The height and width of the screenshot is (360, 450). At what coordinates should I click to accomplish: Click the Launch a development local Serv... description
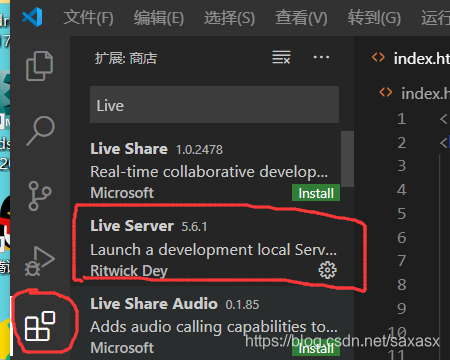pos(214,250)
